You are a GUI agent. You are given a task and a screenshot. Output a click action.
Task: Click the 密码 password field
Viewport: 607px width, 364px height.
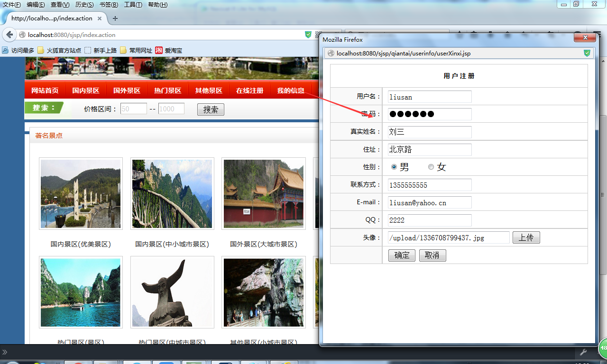(x=430, y=114)
